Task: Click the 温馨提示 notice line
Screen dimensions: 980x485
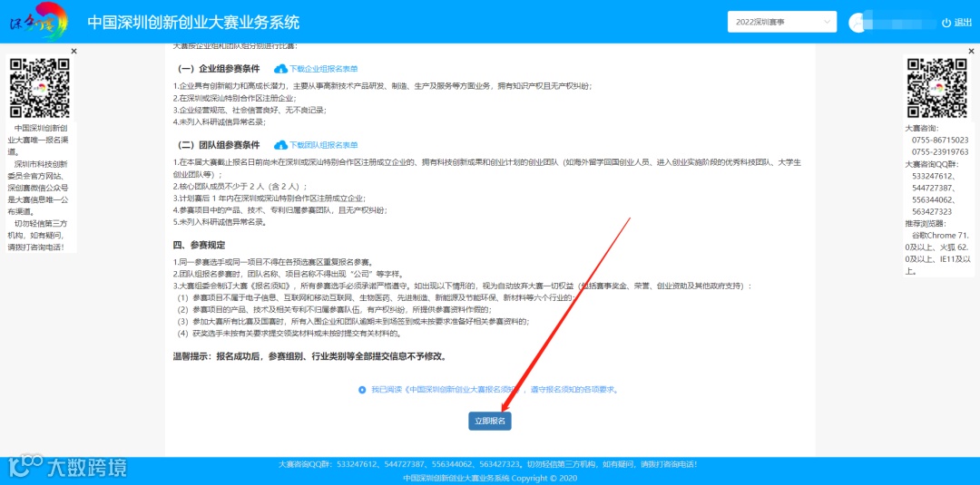Action: tap(311, 357)
